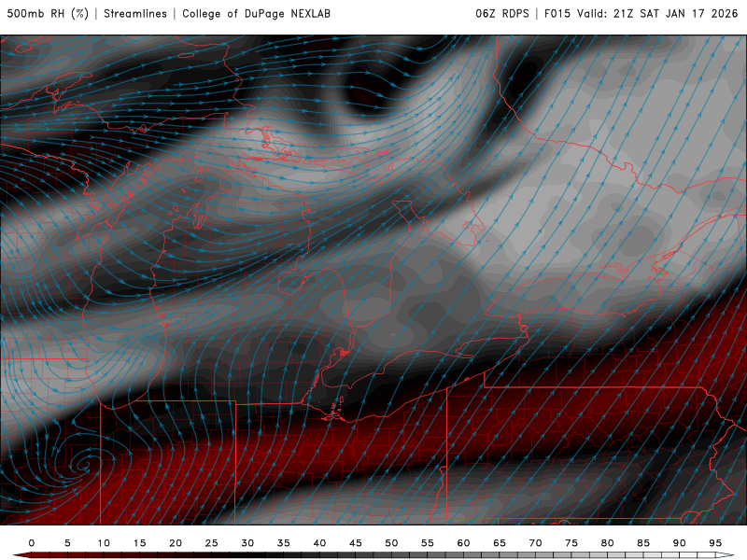Select the 35 tick label on colorbar
The image size is (747, 560).
click(284, 543)
